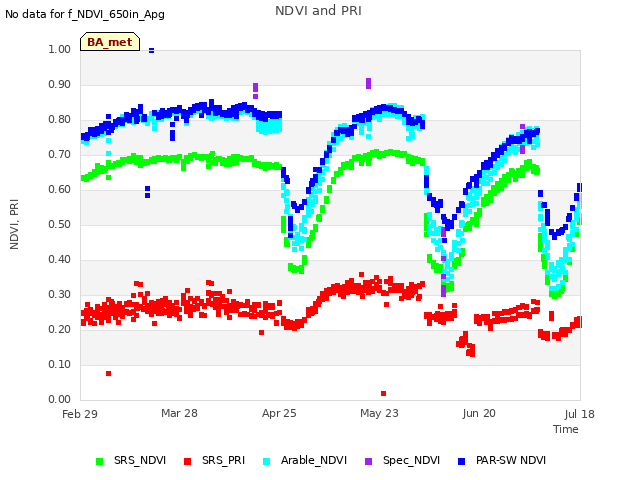Click the chart title NDVI and PRI
The image size is (640, 480).
tap(318, 11)
